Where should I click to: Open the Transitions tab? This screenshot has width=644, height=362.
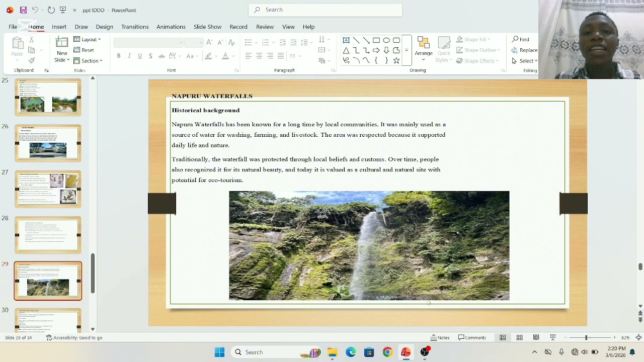pyautogui.click(x=135, y=27)
